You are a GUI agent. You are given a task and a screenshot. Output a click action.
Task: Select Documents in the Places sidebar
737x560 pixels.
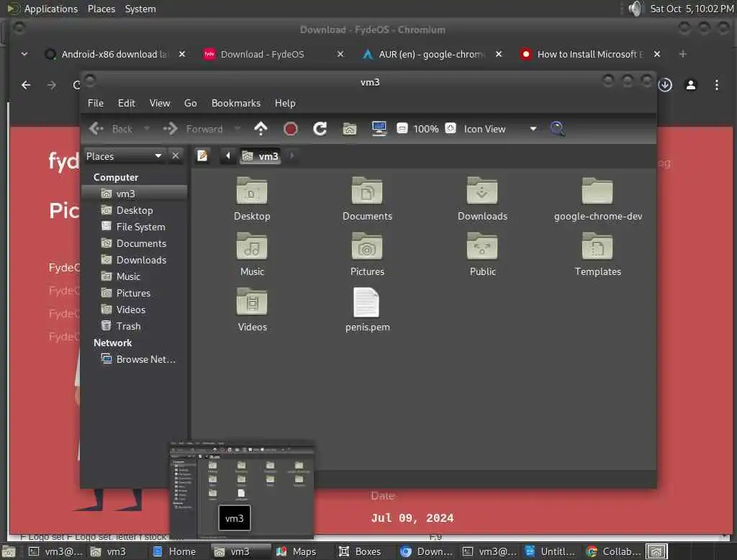point(135,243)
